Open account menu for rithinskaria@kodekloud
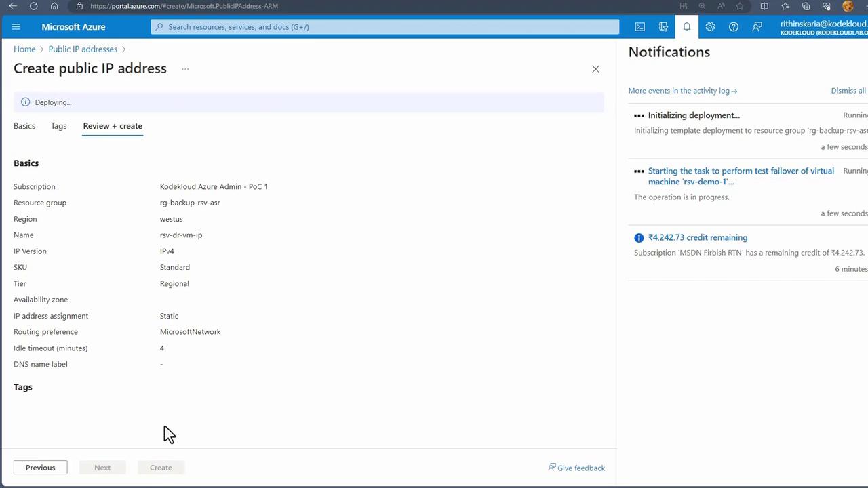This screenshot has width=868, height=488. pyautogui.click(x=823, y=27)
